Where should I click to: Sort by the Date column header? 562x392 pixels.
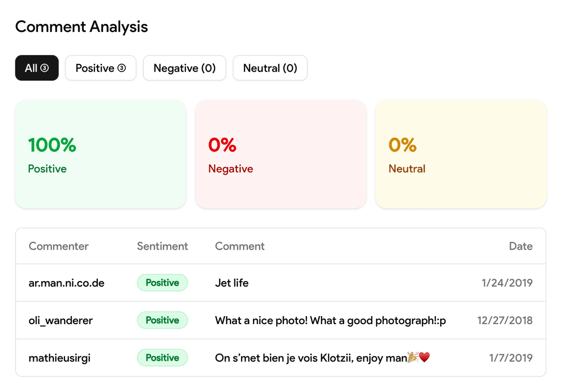click(521, 246)
